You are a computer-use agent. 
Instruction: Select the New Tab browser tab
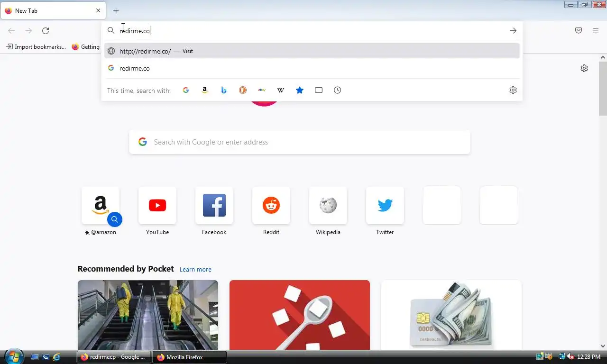tap(53, 10)
